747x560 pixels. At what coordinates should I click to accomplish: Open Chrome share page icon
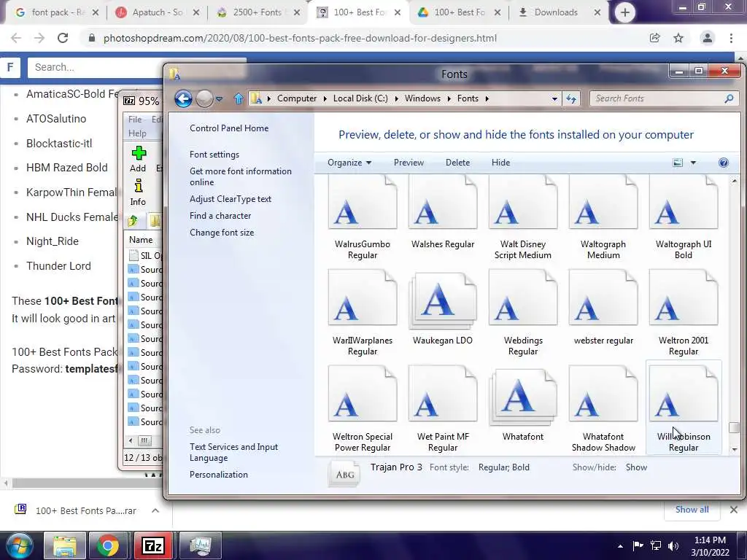point(654,38)
